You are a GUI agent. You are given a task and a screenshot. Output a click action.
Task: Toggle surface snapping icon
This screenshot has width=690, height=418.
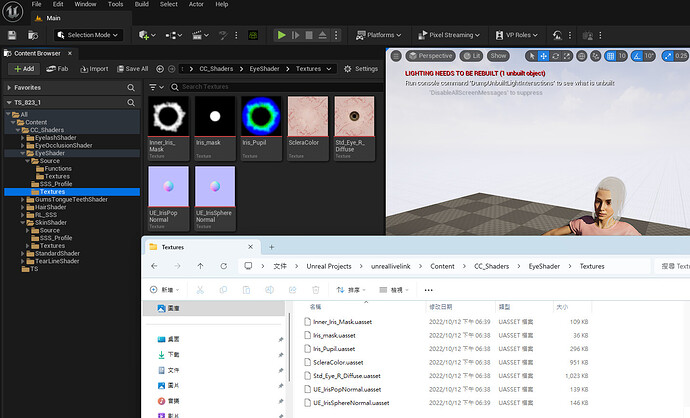click(595, 56)
